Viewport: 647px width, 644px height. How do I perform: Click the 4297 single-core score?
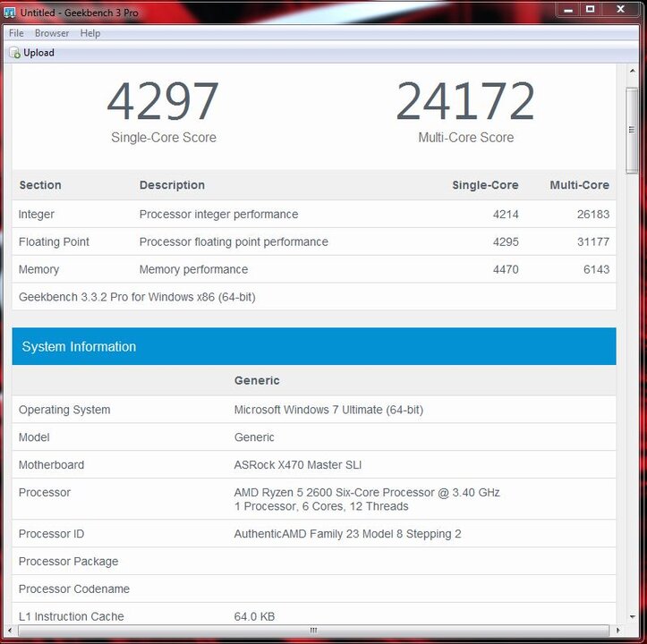click(163, 101)
